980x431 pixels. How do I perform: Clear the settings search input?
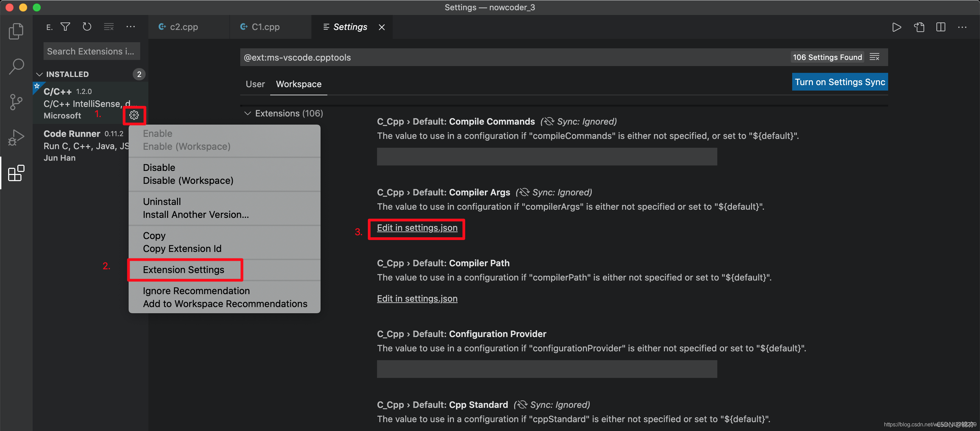(x=874, y=57)
